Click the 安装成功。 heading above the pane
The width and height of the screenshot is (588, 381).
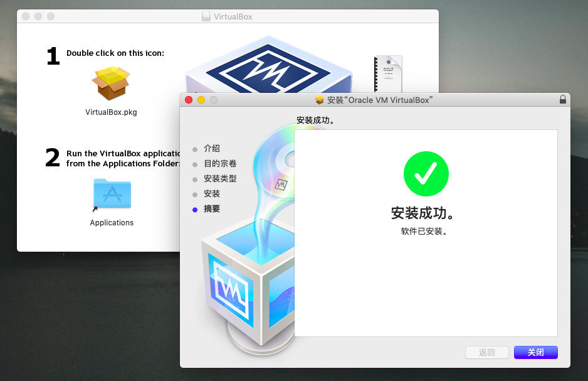pyautogui.click(x=315, y=120)
